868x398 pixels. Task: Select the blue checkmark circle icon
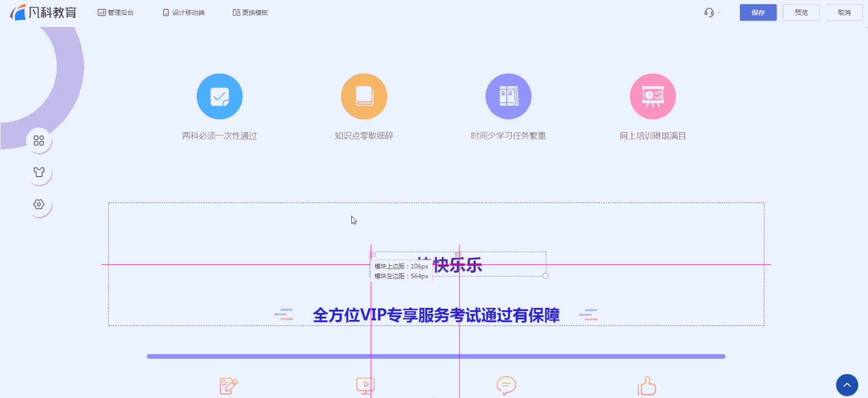coord(220,96)
